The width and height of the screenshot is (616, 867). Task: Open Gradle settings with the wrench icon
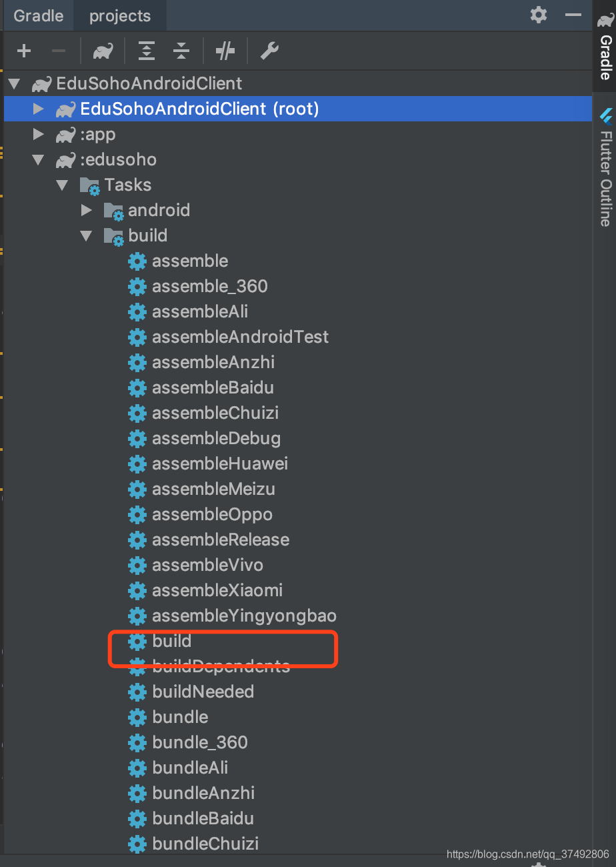point(269,50)
